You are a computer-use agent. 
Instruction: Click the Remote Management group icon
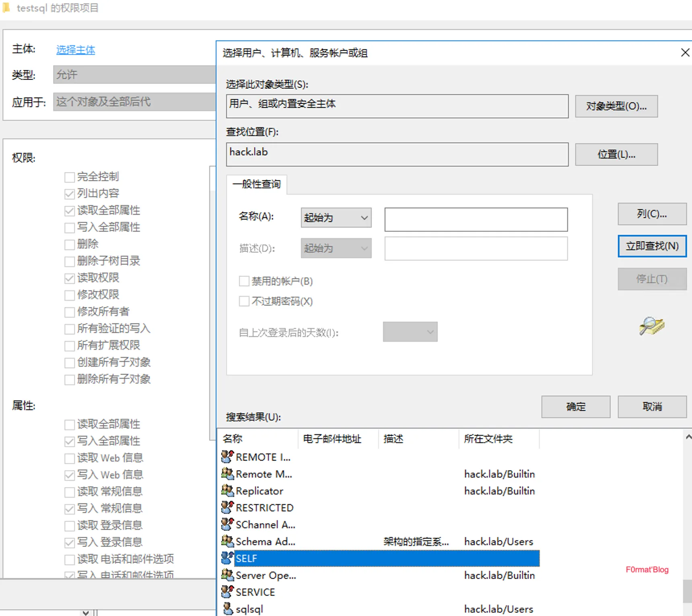pyautogui.click(x=228, y=474)
